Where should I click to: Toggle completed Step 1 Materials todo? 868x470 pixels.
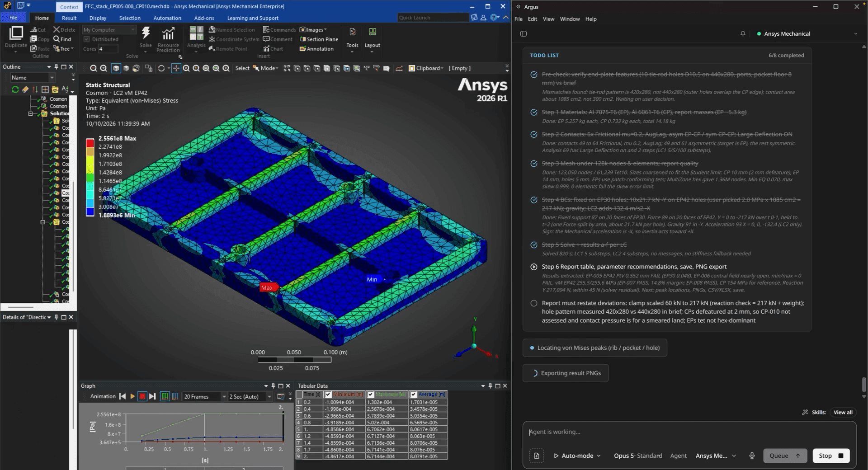534,112
